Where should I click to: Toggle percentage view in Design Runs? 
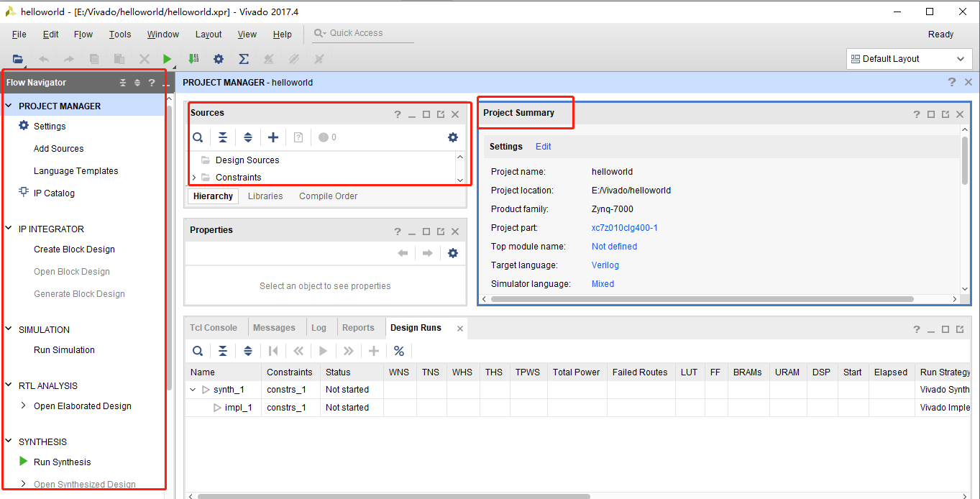[x=399, y=351]
